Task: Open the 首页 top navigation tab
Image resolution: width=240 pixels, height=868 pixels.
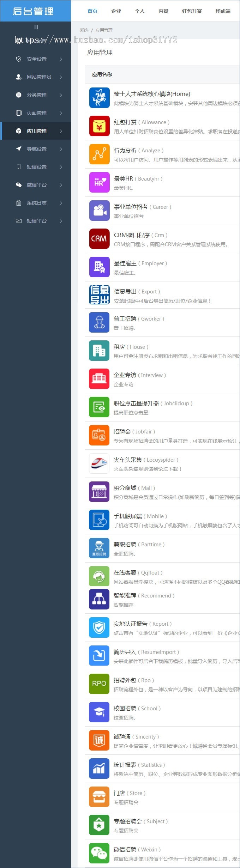Action: click(92, 11)
